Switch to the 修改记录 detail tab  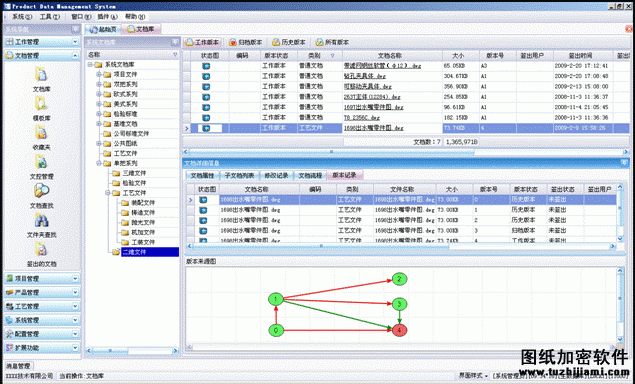(x=276, y=175)
